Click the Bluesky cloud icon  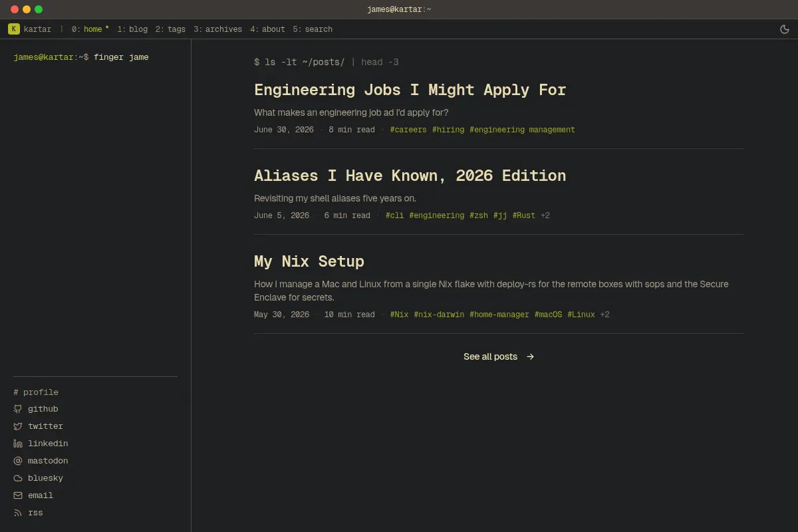click(18, 478)
